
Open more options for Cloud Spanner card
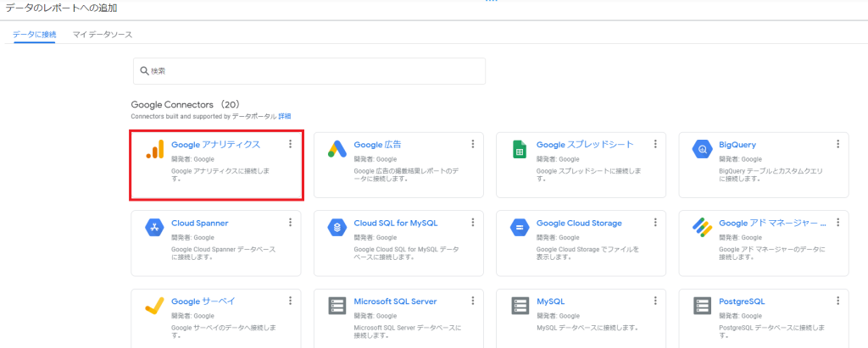pos(290,223)
